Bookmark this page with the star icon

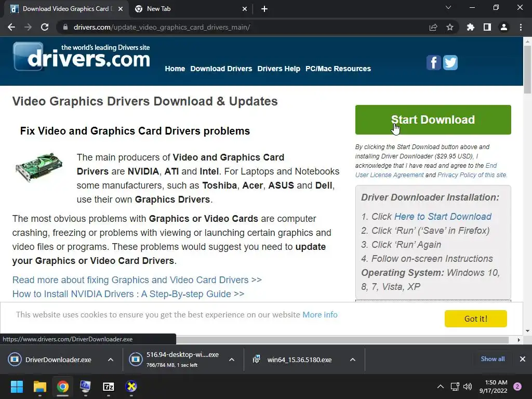click(x=450, y=27)
